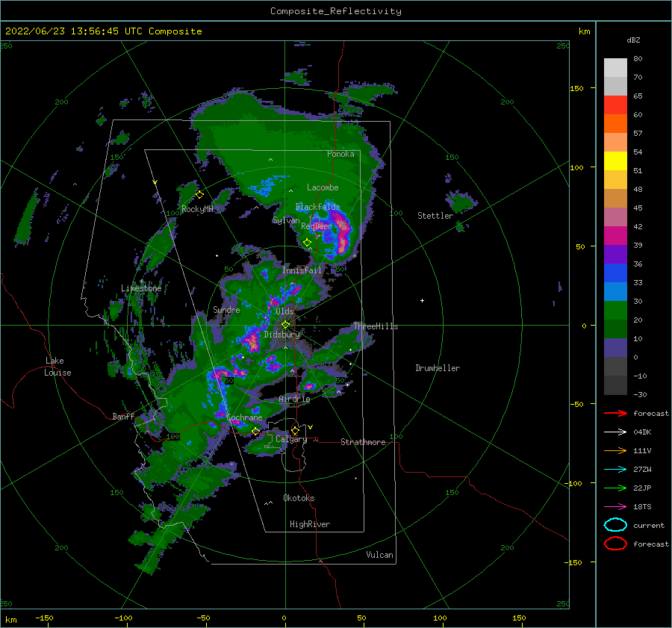Click the cyan current ellipse icon
The width and height of the screenshot is (672, 628).
615,525
